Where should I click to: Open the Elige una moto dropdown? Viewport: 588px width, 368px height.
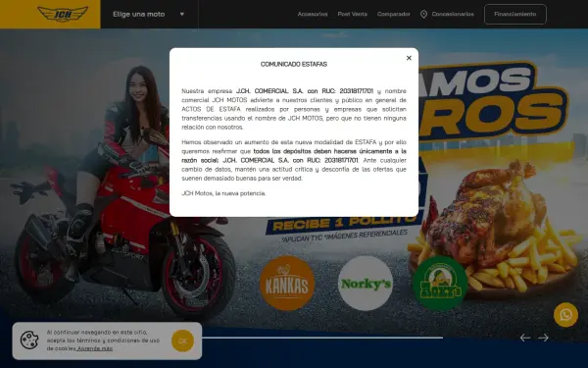point(149,15)
